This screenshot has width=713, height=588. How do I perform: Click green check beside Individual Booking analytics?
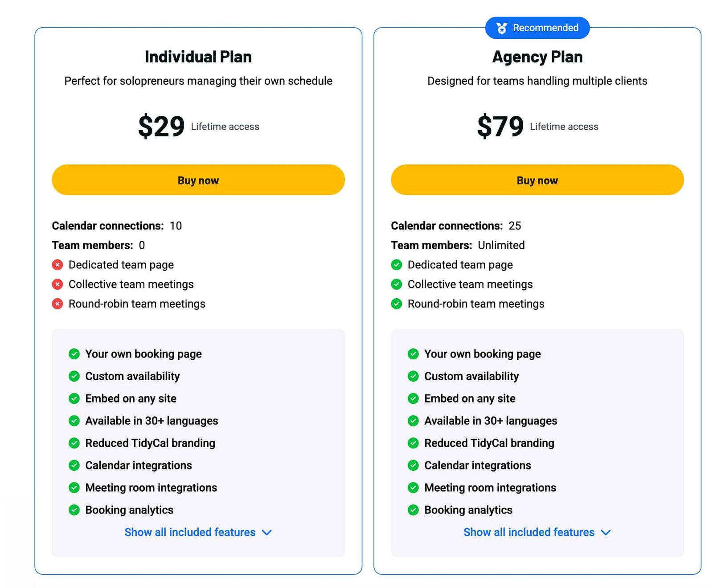74,510
